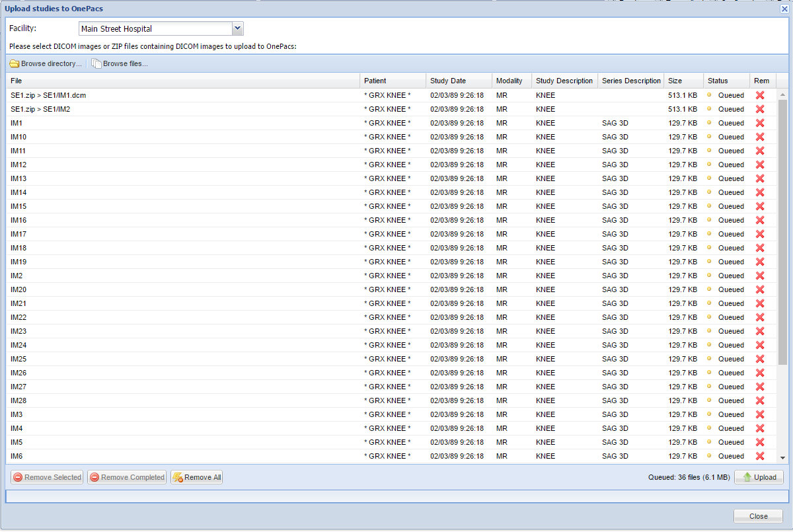Viewport: 793px width, 532px height.
Task: Close the dialog with title bar X
Action: click(x=784, y=9)
